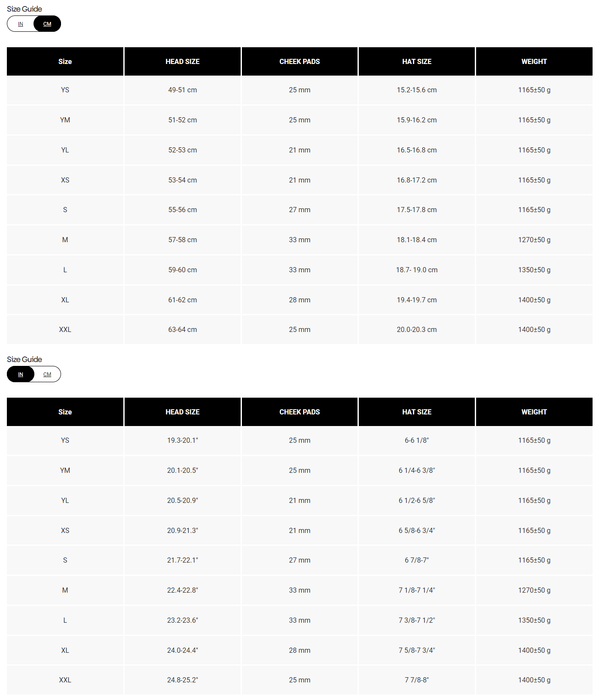Click CHEEK PADS header in the centimeter table

(299, 61)
